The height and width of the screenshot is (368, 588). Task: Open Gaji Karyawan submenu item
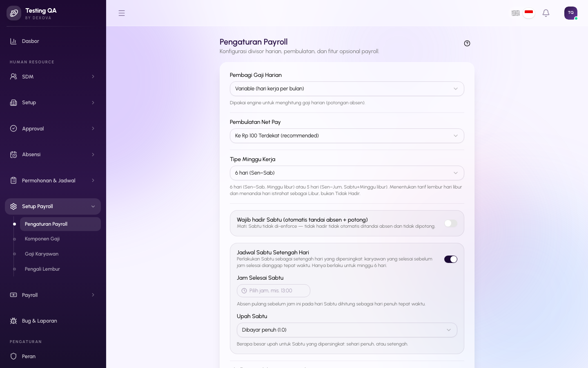pyautogui.click(x=60, y=254)
